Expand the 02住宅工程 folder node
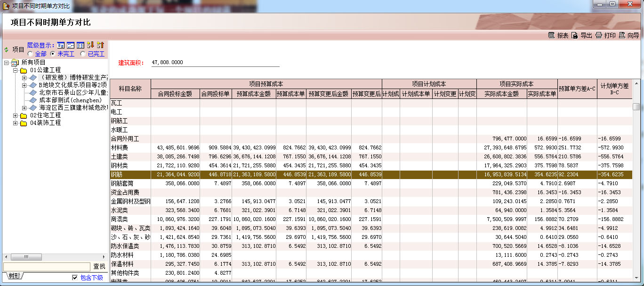Image resolution: width=644 pixels, height=286 pixels. pyautogui.click(x=16, y=115)
